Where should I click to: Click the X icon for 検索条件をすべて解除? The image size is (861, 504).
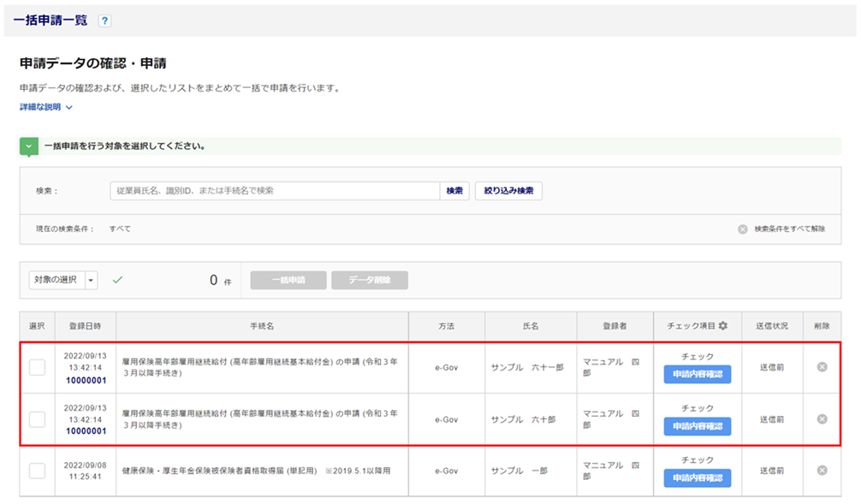[743, 229]
